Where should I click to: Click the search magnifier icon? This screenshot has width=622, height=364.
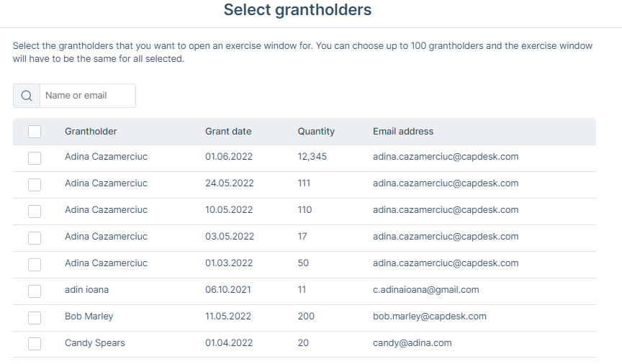coord(27,96)
